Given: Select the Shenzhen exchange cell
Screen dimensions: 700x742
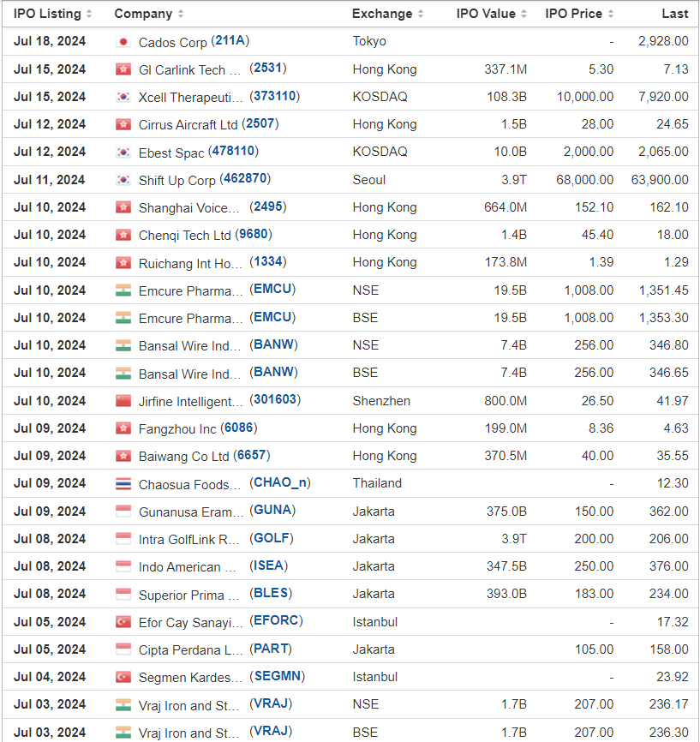Looking at the screenshot, I should coord(381,401).
